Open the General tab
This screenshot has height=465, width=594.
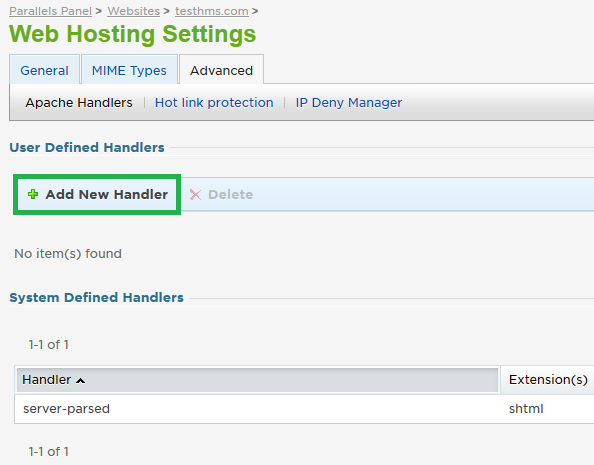click(x=44, y=70)
